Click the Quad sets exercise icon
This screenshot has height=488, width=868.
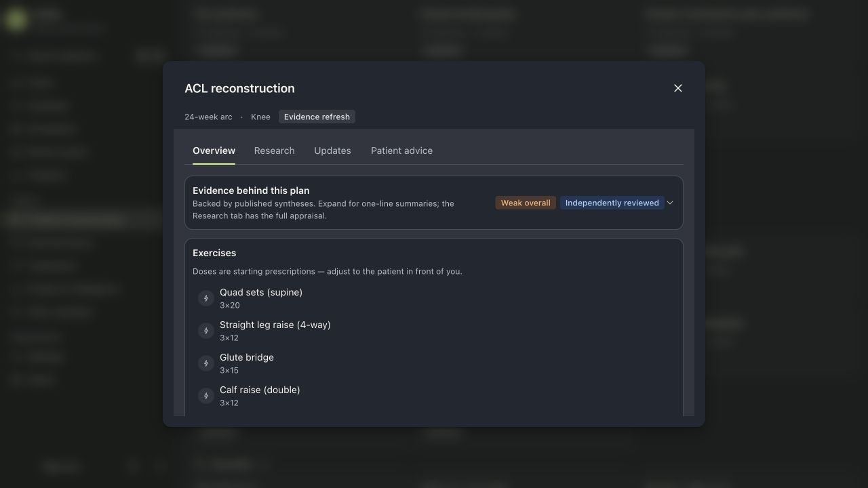point(206,298)
